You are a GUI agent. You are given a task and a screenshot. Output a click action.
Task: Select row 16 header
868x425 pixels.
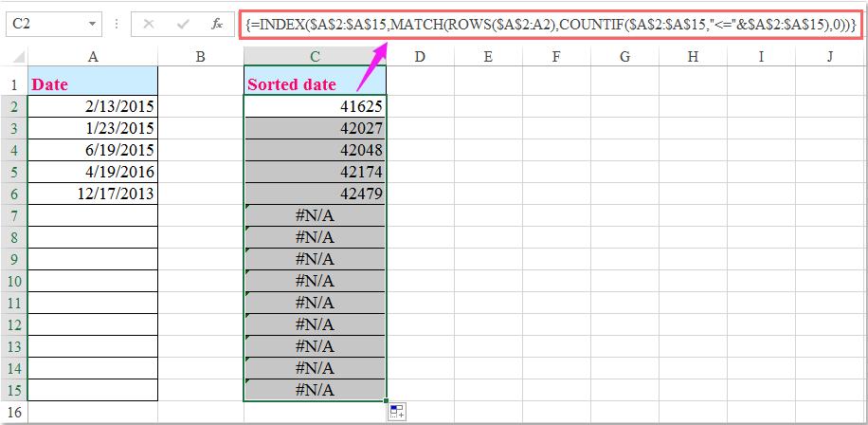click(x=13, y=413)
